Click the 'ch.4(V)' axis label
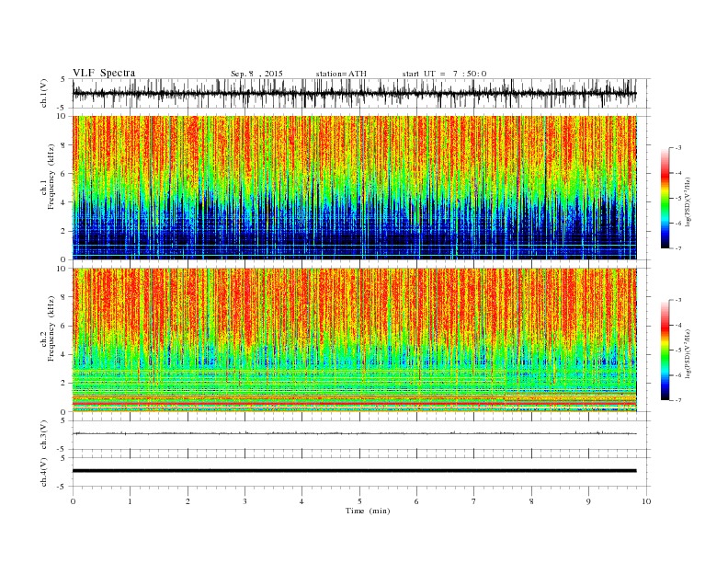Screen dimensions: 728x563 44,472
